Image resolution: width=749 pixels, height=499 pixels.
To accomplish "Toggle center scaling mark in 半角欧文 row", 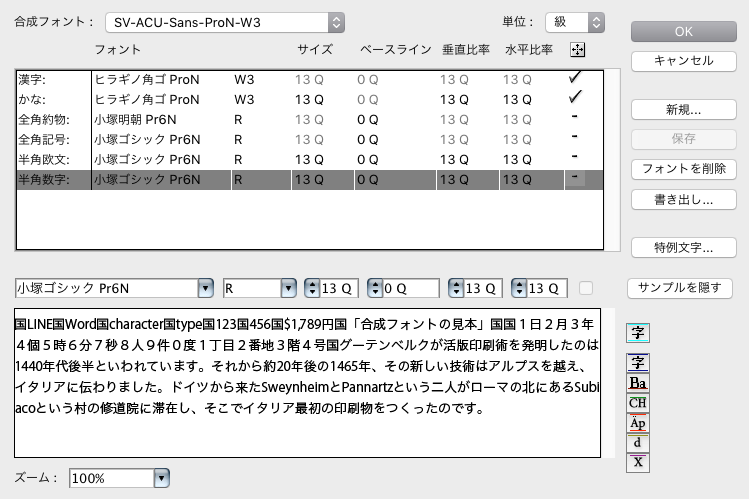I will tap(575, 157).
